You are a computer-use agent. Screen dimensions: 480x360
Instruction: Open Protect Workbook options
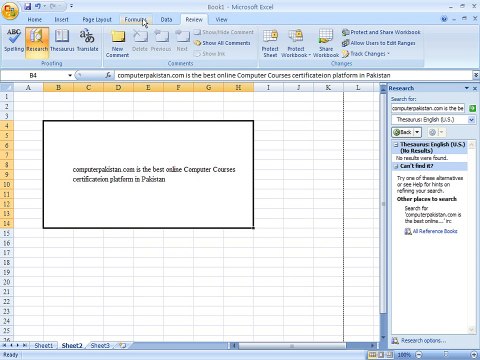tap(295, 44)
